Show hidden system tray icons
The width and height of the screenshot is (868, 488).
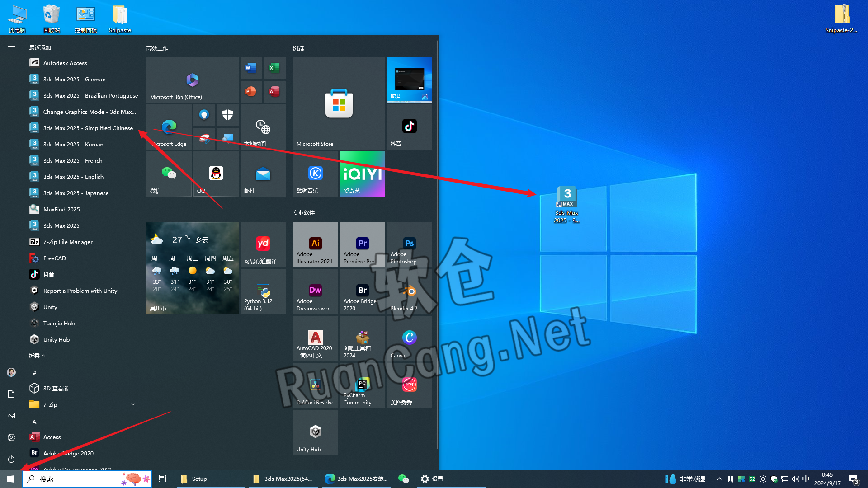719,479
